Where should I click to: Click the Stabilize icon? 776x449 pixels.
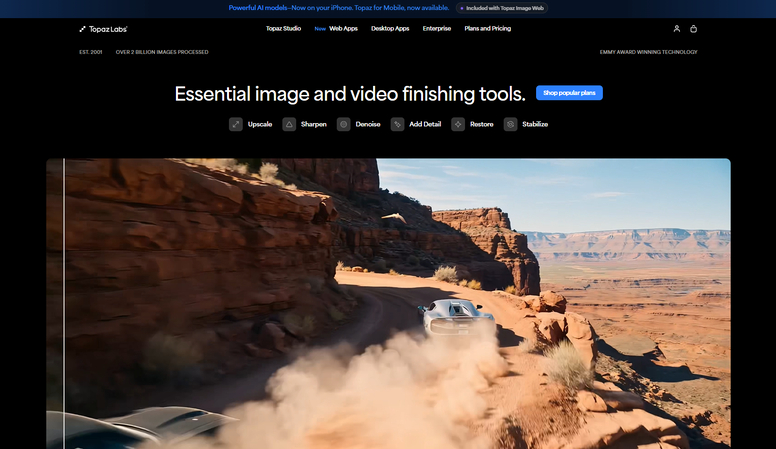(x=510, y=124)
